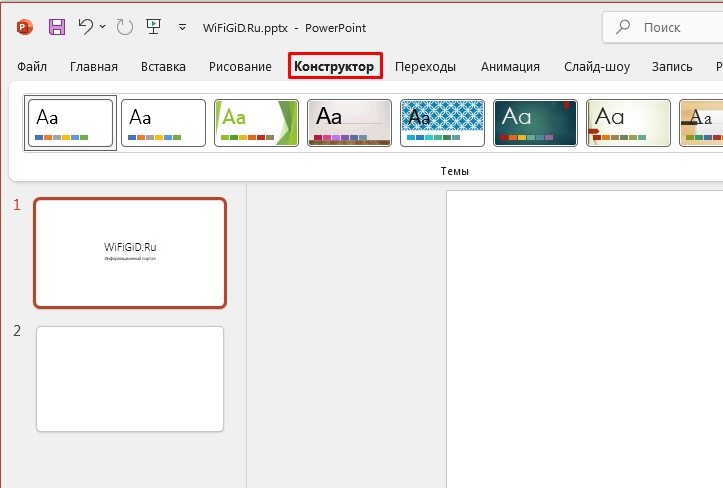723x488 pixels.
Task: Switch to the Главная tab
Action: tap(94, 66)
